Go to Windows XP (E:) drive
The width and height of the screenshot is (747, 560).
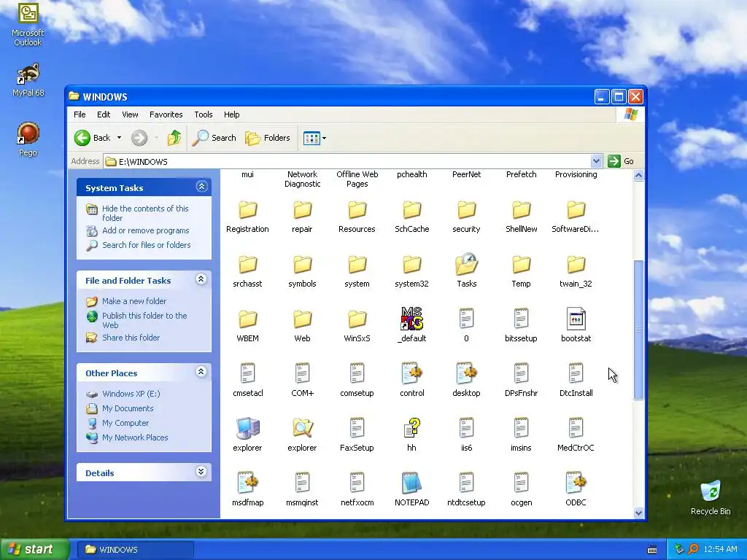(x=131, y=394)
